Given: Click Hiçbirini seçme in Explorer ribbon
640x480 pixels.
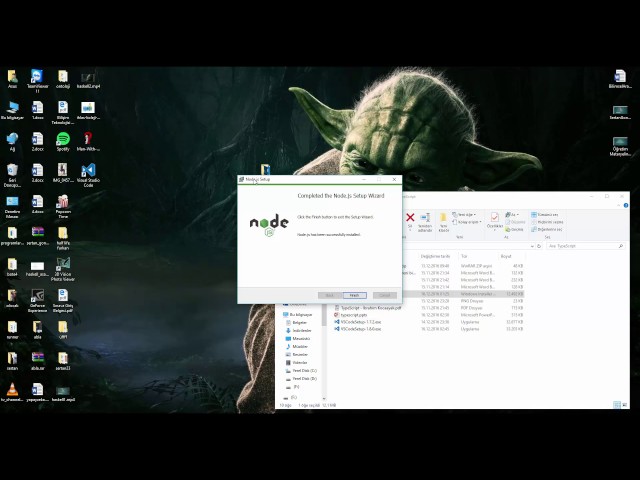Looking at the screenshot, I should [x=547, y=222].
